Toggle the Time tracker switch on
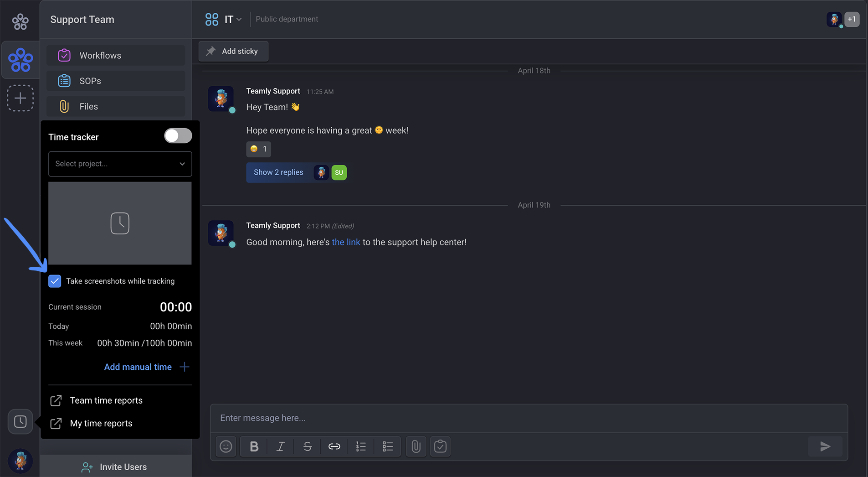The width and height of the screenshot is (868, 477). [x=178, y=136]
